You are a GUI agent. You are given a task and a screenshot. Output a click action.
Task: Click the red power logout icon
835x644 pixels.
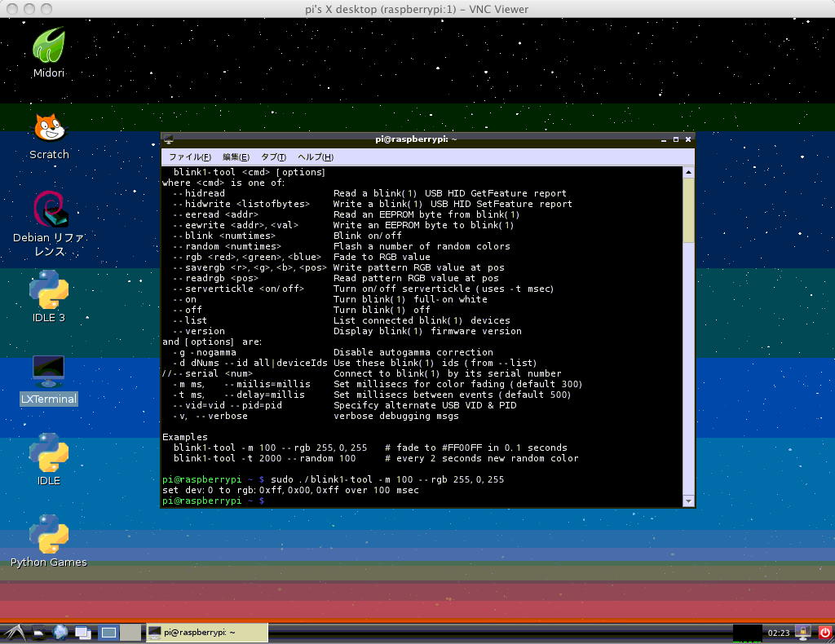pyautogui.click(x=824, y=632)
